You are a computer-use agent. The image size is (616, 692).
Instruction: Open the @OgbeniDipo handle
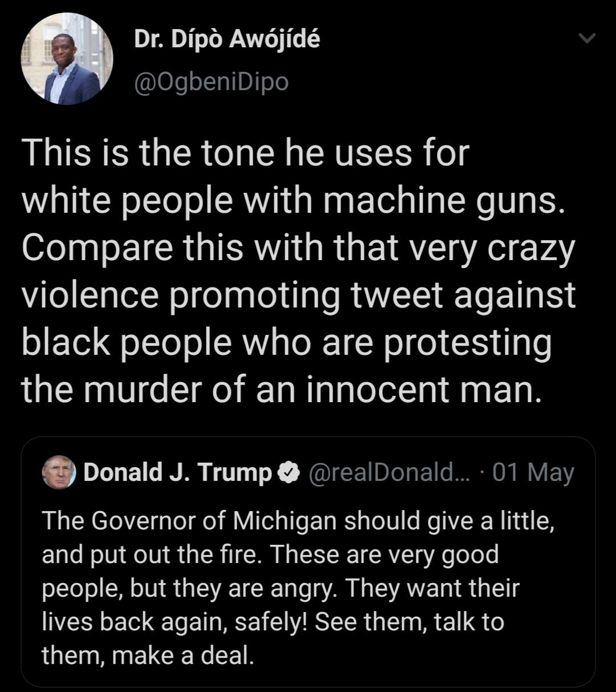[211, 82]
